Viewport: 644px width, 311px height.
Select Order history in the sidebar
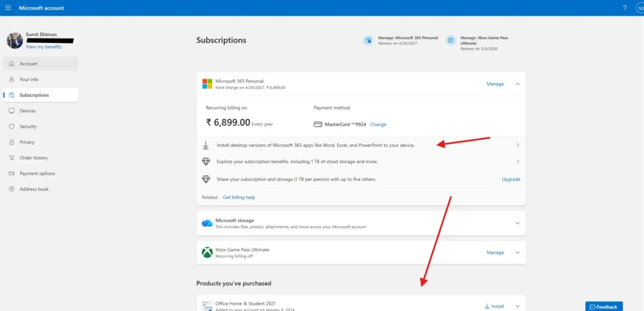[33, 158]
